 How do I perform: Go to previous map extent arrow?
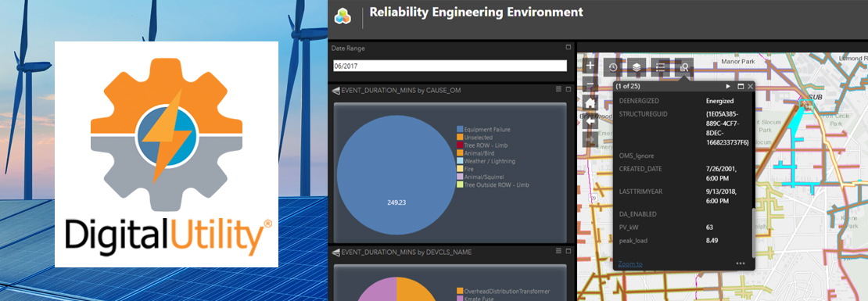click(590, 120)
